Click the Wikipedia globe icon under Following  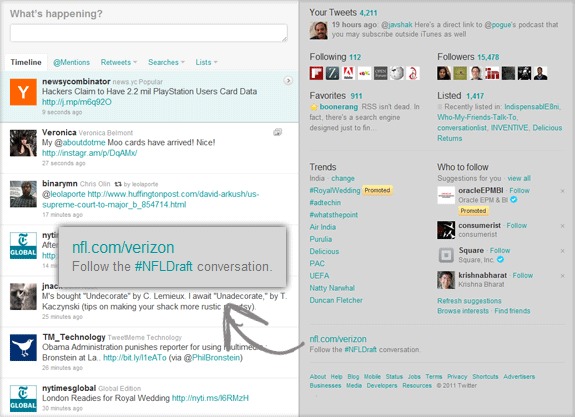tap(396, 73)
